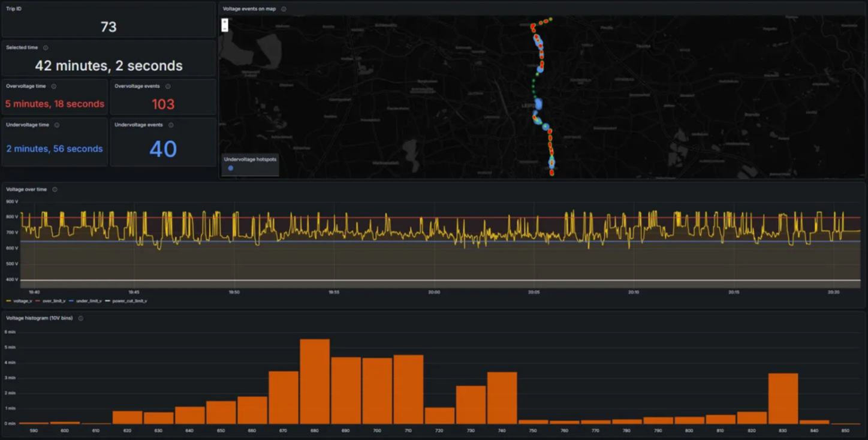Click info icon beside Voltage over time
The image size is (868, 440).
[55, 189]
